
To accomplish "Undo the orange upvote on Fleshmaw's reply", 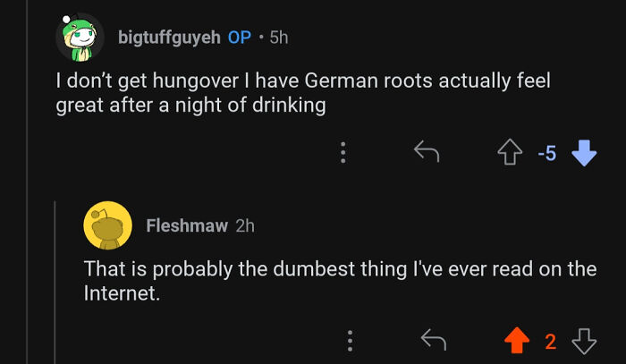I will coord(516,341).
